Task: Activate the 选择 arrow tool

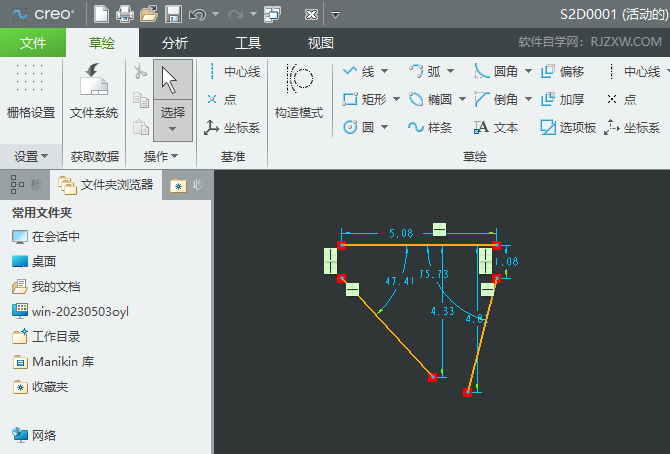Action: coord(173,80)
